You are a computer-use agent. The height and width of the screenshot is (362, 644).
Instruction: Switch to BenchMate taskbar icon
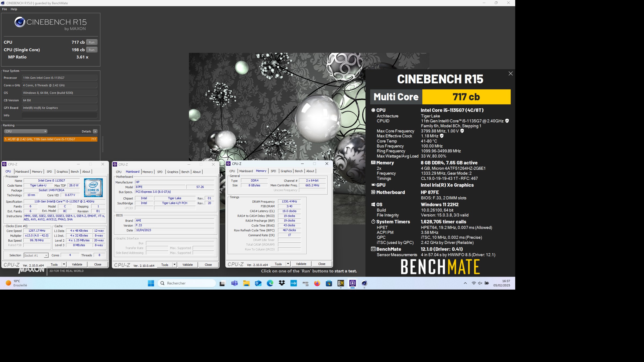(x=341, y=283)
